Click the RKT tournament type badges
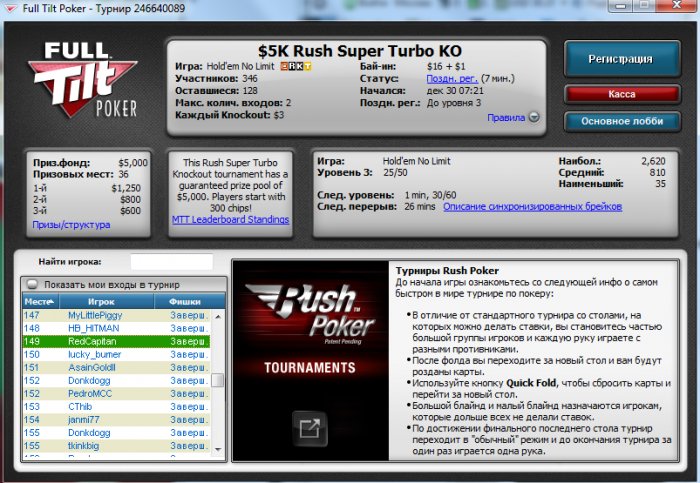 (296, 67)
